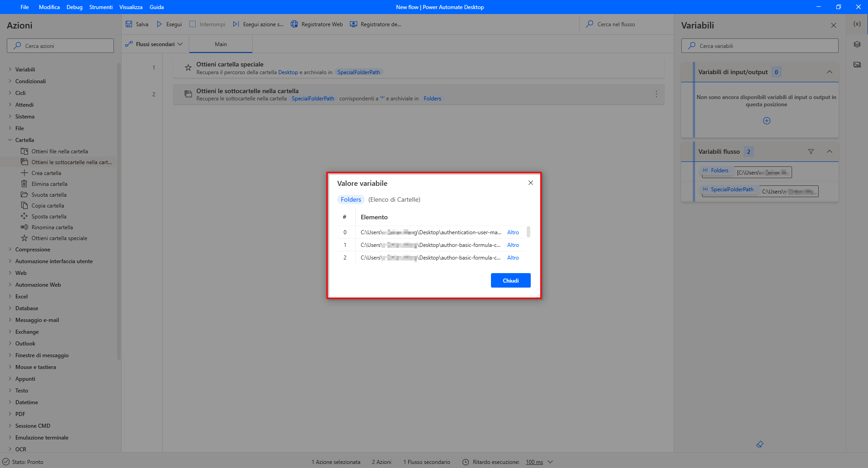
Task: Select Ottieni file nella cartella action
Action: click(60, 151)
